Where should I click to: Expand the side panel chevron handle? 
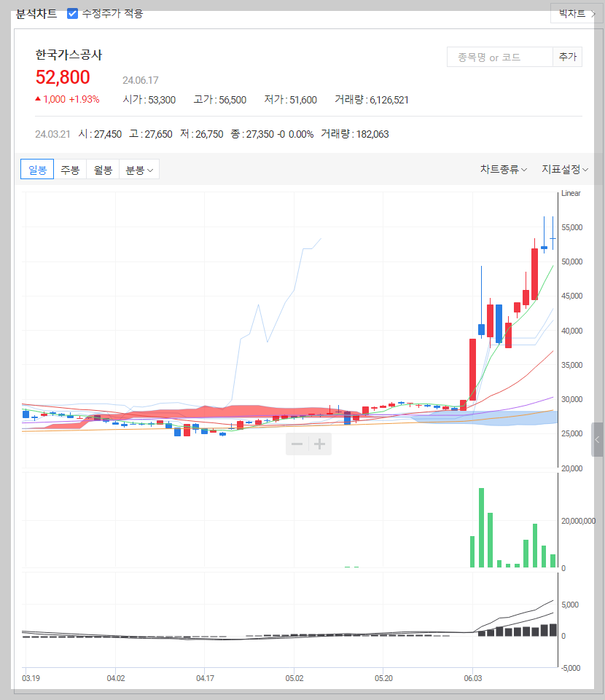(x=597, y=439)
